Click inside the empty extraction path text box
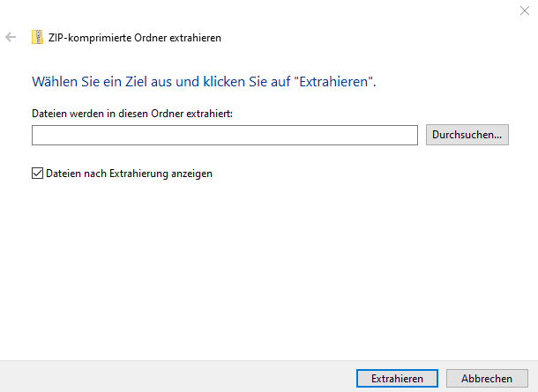 [x=225, y=135]
